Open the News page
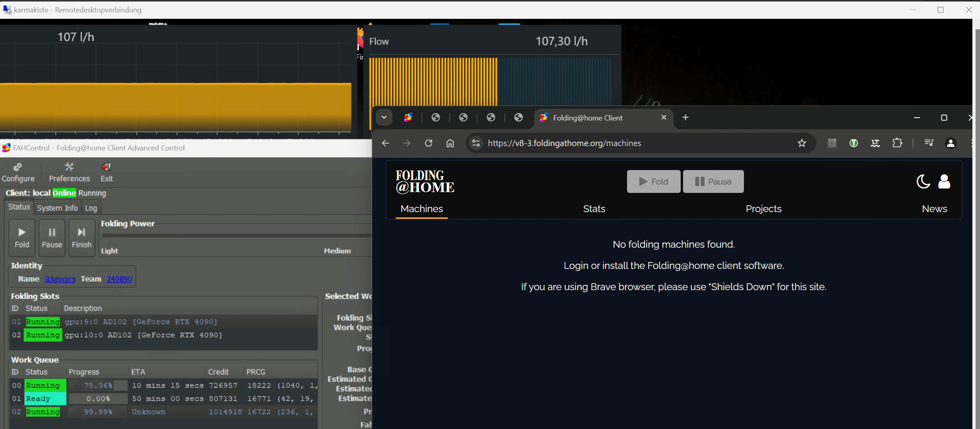 (934, 209)
